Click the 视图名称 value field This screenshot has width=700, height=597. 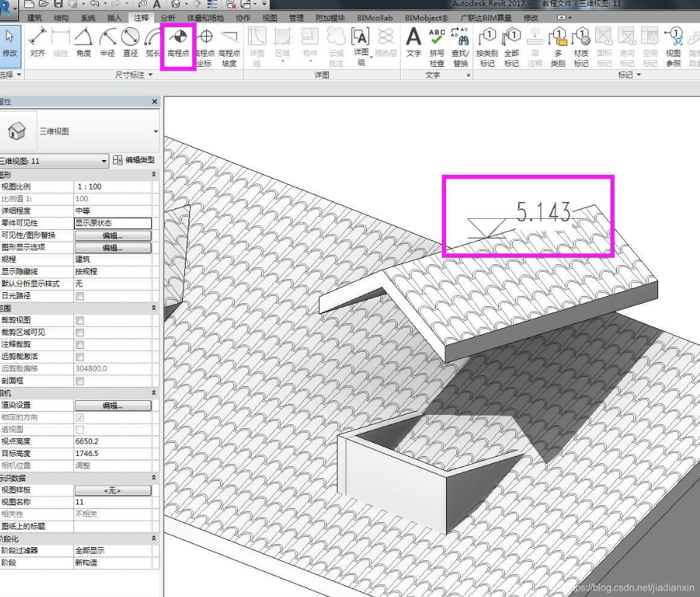coord(112,502)
